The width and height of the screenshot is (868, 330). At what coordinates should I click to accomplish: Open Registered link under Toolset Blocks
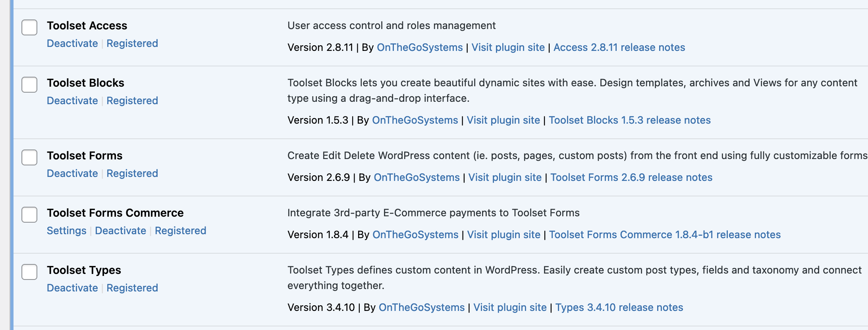(x=132, y=101)
